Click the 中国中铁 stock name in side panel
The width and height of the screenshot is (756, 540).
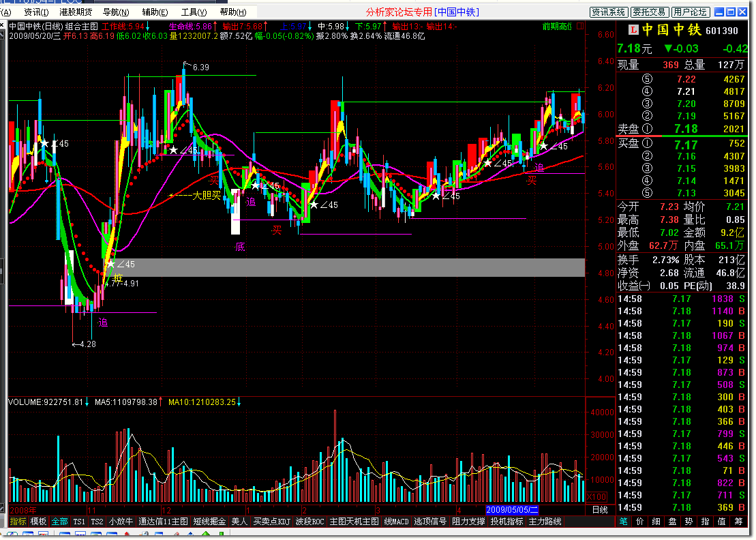(671, 30)
